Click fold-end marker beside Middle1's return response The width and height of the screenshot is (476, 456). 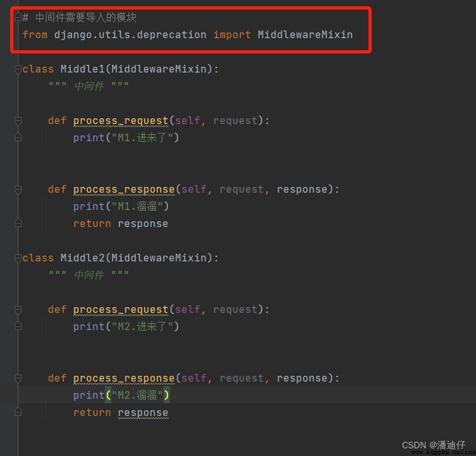pos(18,223)
